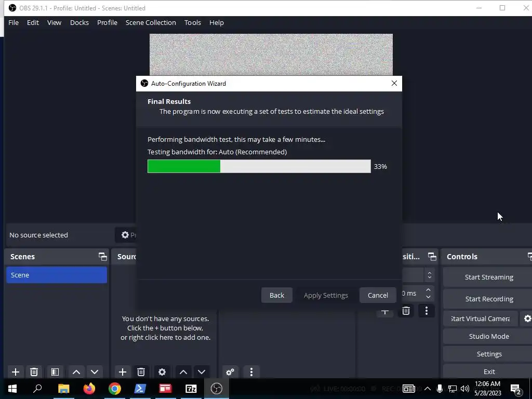Open volume control in system tray
Image resolution: width=532 pixels, height=399 pixels.
pos(465,389)
